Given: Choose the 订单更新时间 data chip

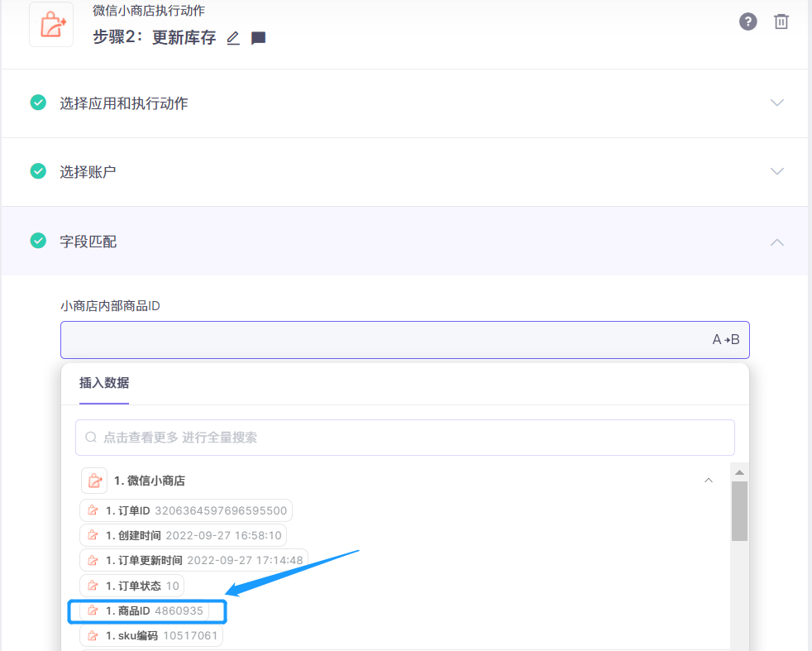Looking at the screenshot, I should pos(193,560).
